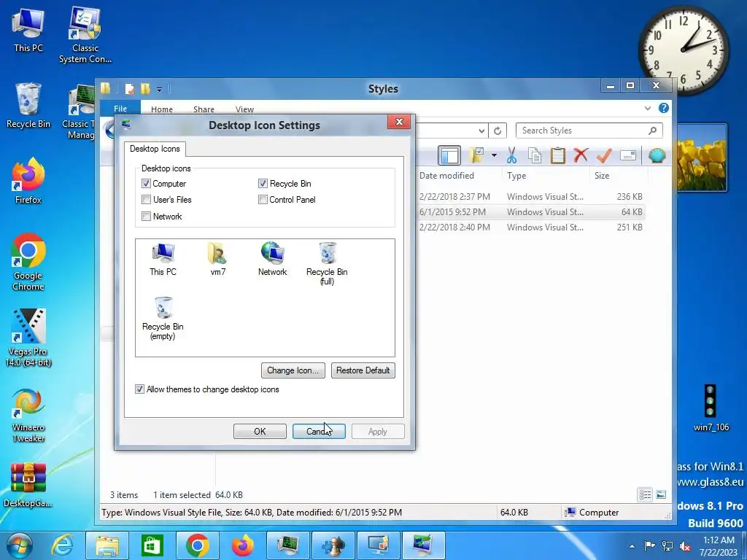
Task: Open Winaero Tweaker desktop shortcut
Action: 28,416
